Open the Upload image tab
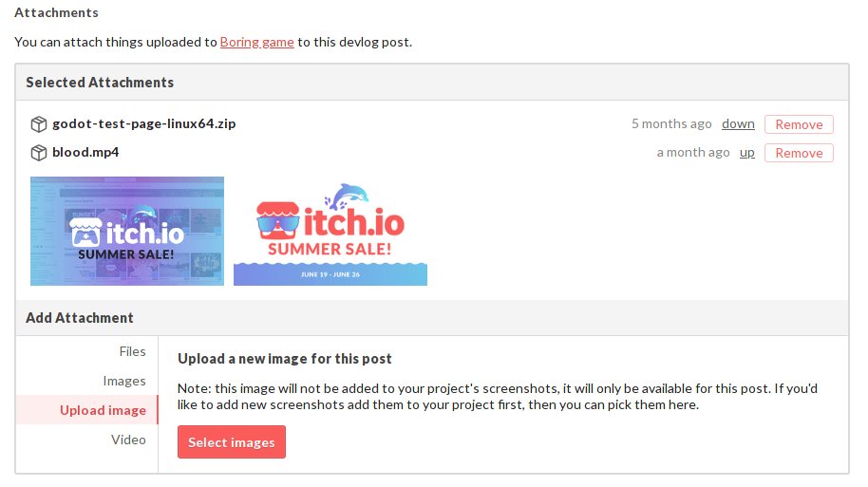 coord(87,410)
